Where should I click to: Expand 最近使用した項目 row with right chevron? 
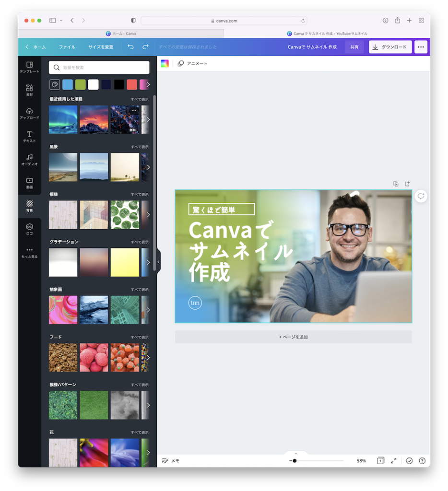click(x=148, y=119)
